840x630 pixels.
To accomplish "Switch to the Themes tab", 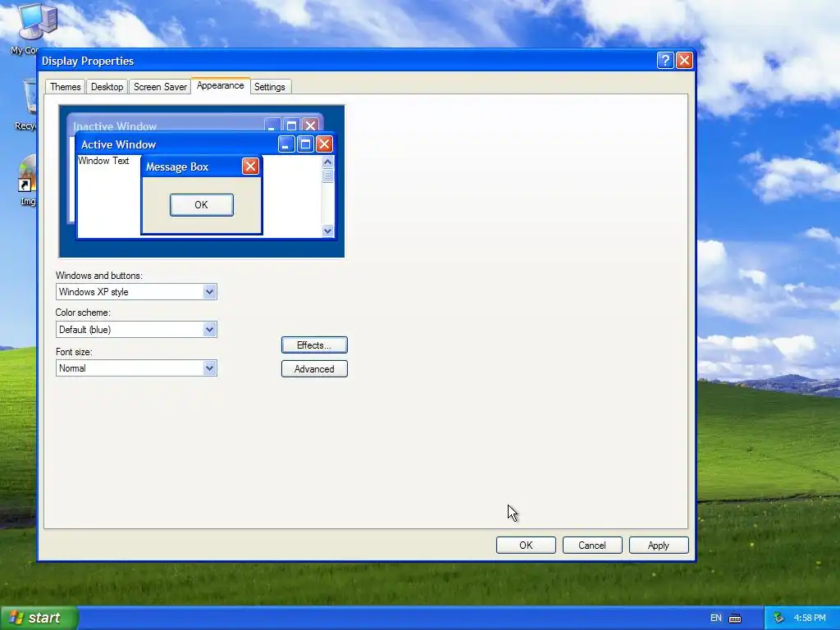I will click(x=66, y=87).
